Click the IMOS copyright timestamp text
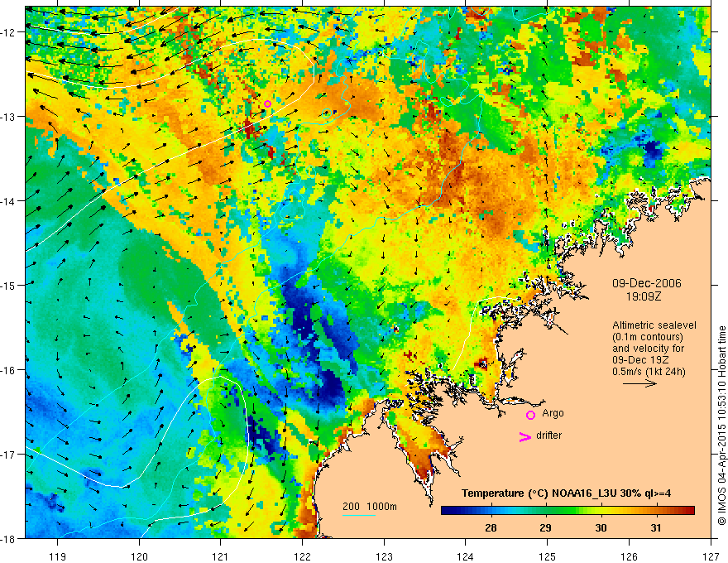The image size is (728, 563). coord(721,426)
